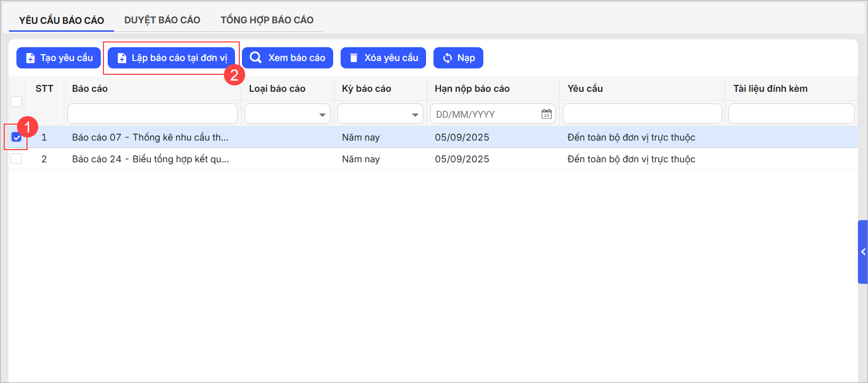Screen dimensions: 868x383
Task: Switch to the DUYỆT BÁO CÁO tab
Action: tap(162, 20)
